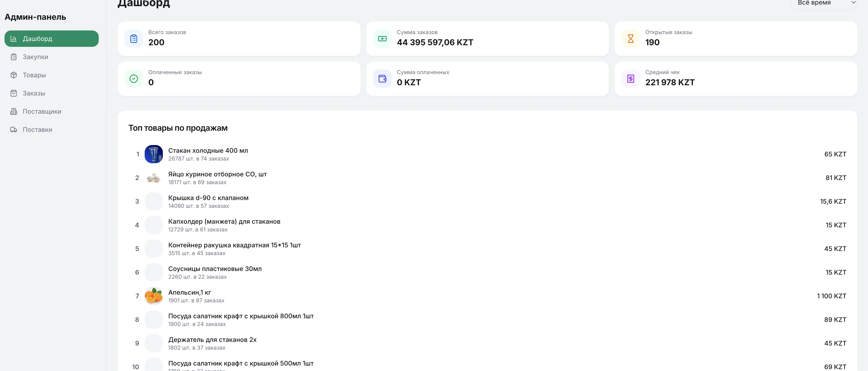The image size is (868, 371).
Task: Click the Закупки clipboard icon
Action: (x=13, y=57)
